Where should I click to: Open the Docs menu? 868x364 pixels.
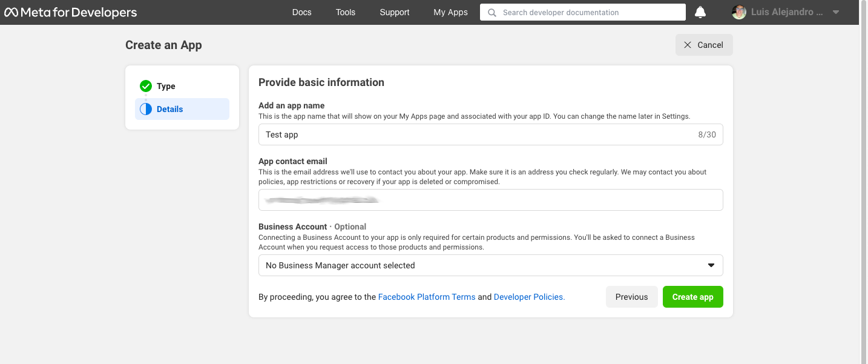tap(301, 12)
